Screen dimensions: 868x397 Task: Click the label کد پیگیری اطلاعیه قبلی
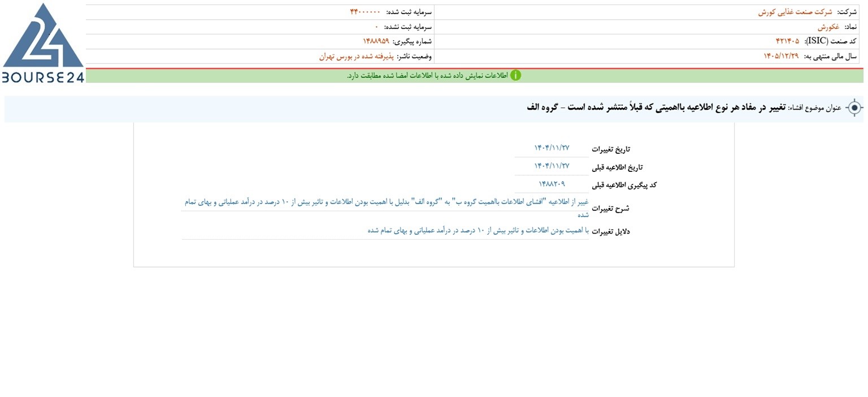coord(624,185)
